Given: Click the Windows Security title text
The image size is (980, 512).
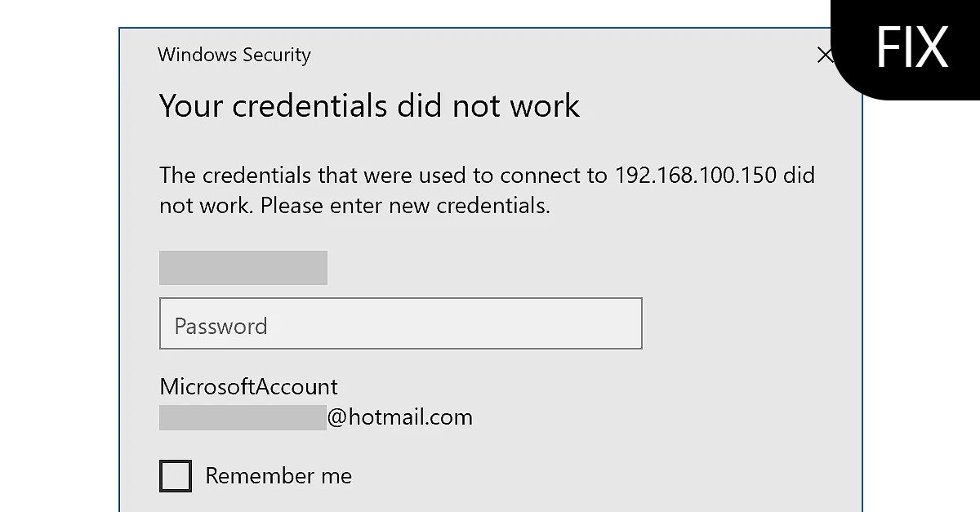Looking at the screenshot, I should [x=234, y=55].
